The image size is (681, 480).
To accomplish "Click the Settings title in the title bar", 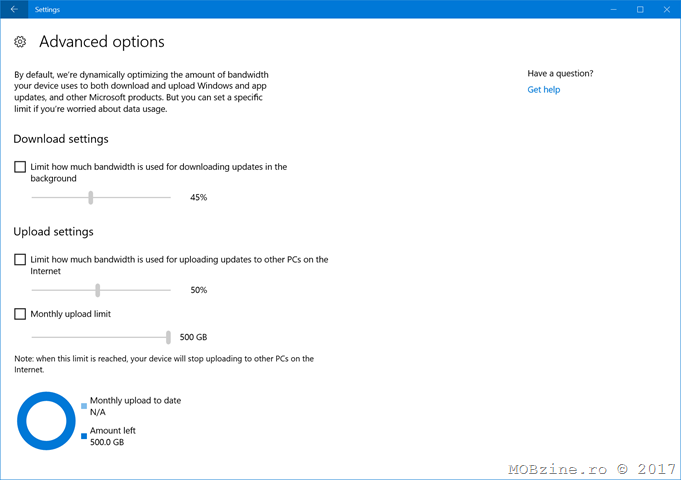I will coord(47,9).
